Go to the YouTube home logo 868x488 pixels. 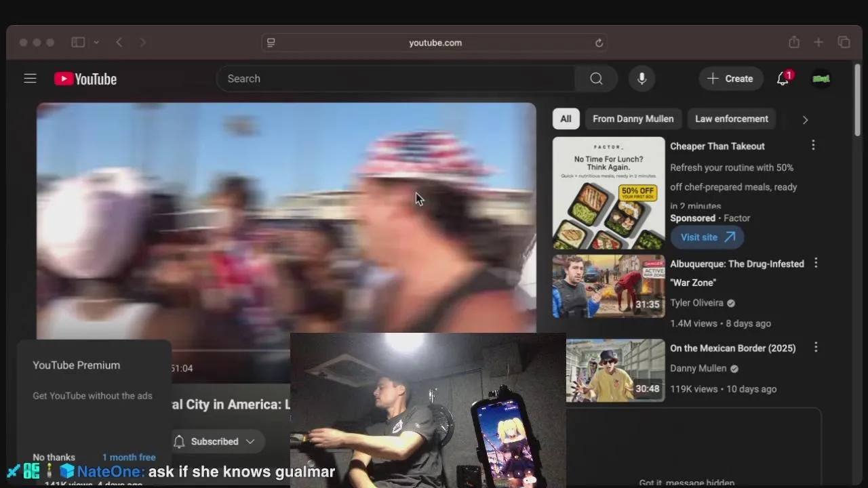pos(85,79)
